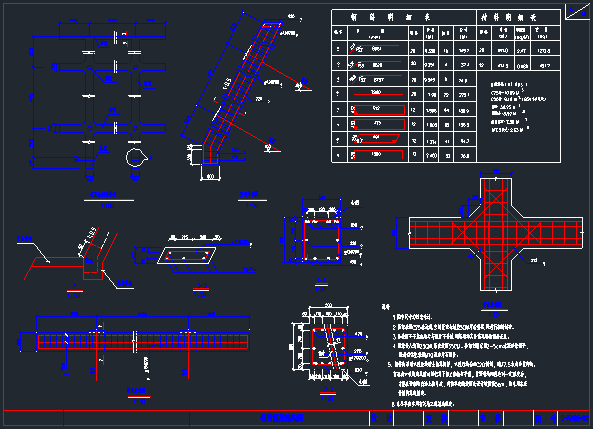The width and height of the screenshot is (593, 429).
Task: Click the blue drawing title in title block
Action: click(282, 418)
